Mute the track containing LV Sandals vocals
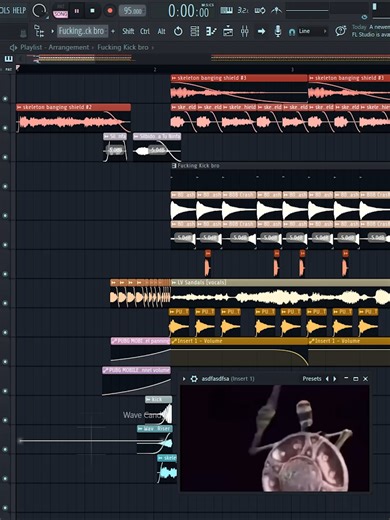The image size is (390, 520). [x=5, y=303]
